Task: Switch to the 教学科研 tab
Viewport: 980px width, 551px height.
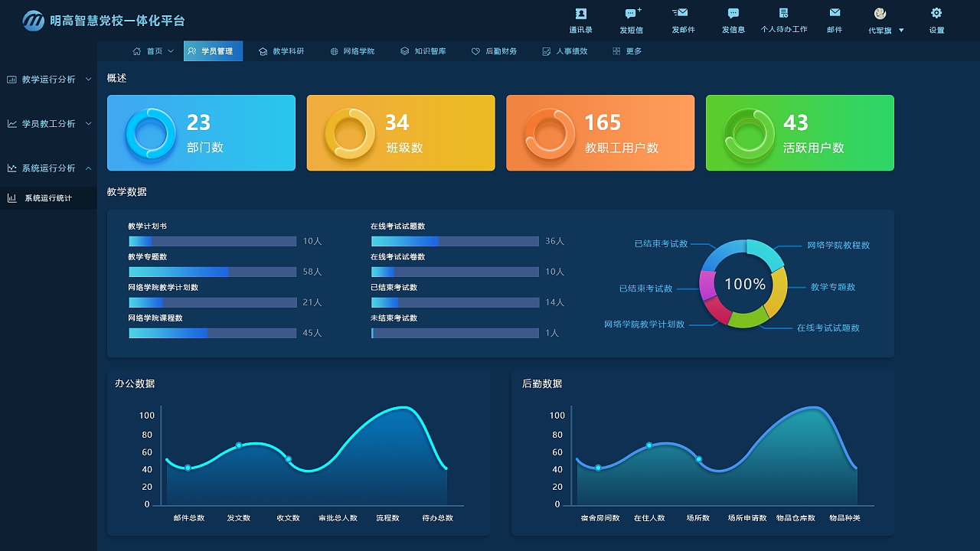Action: pos(282,51)
